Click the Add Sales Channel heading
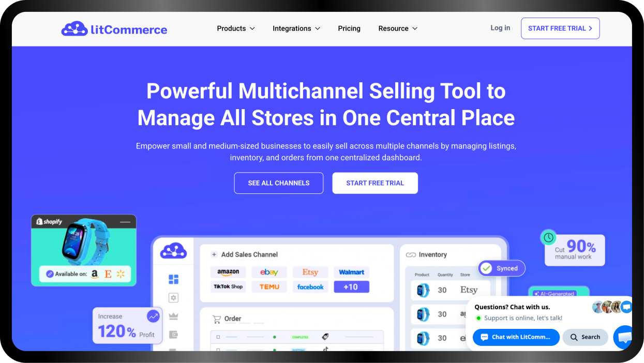 coord(249,254)
